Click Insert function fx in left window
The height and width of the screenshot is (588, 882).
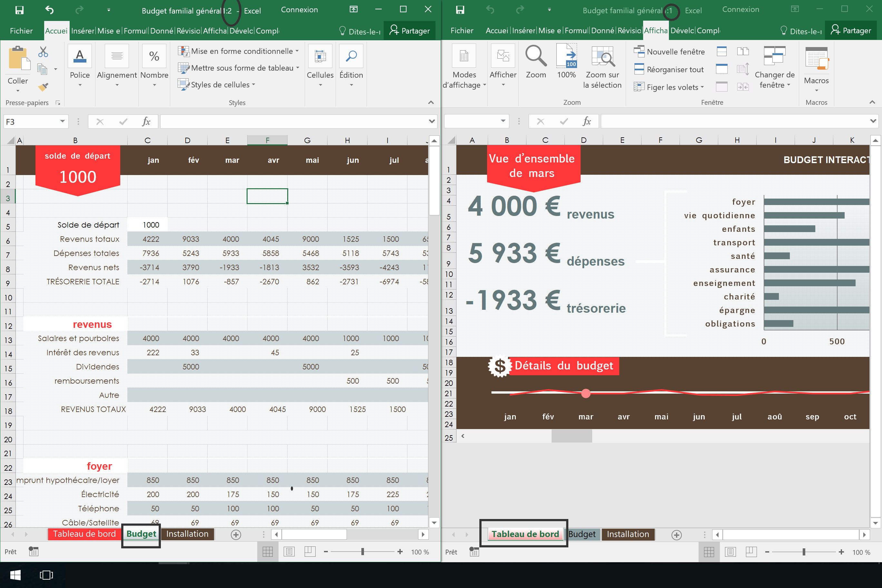point(146,122)
